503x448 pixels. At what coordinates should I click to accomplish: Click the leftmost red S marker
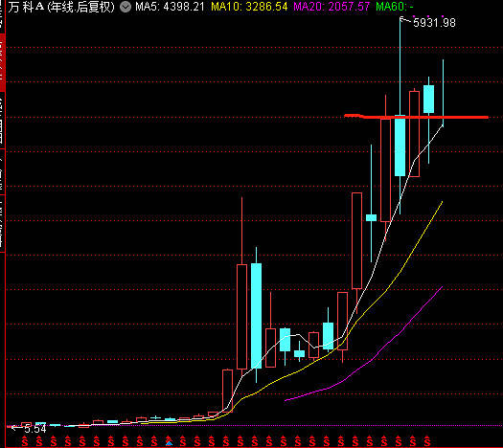25,441
